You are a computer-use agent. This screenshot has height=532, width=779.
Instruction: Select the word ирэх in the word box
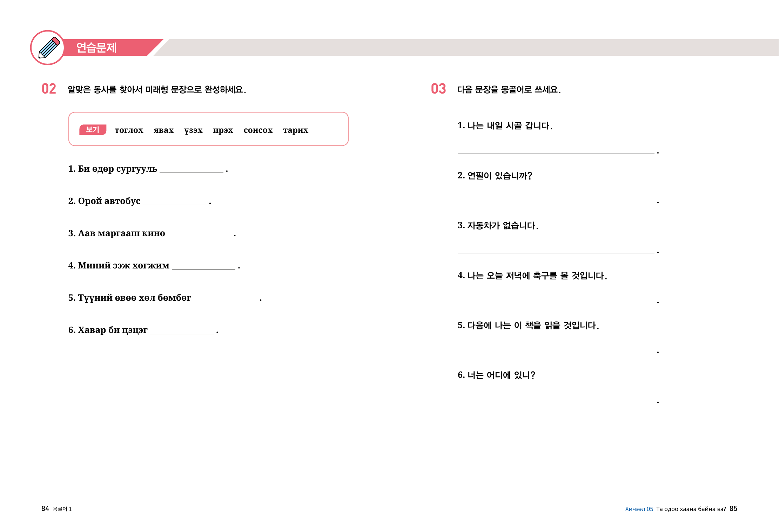223,130
